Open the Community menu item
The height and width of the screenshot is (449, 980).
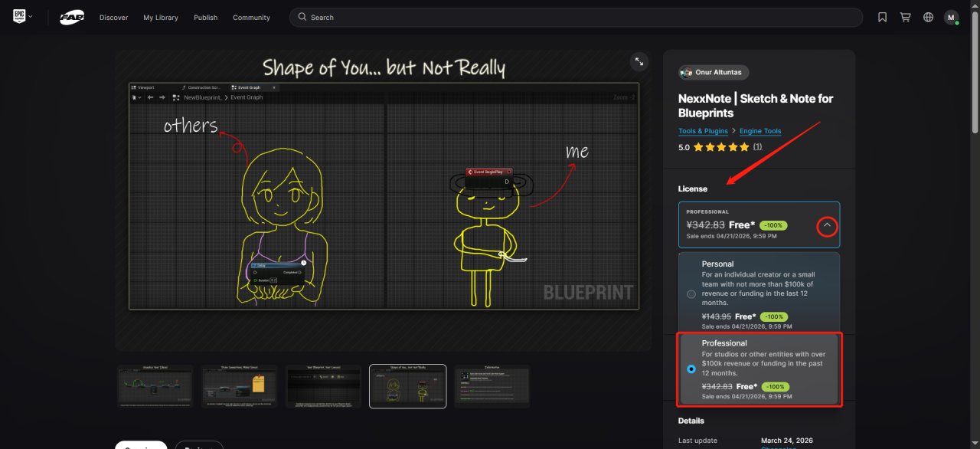click(252, 18)
